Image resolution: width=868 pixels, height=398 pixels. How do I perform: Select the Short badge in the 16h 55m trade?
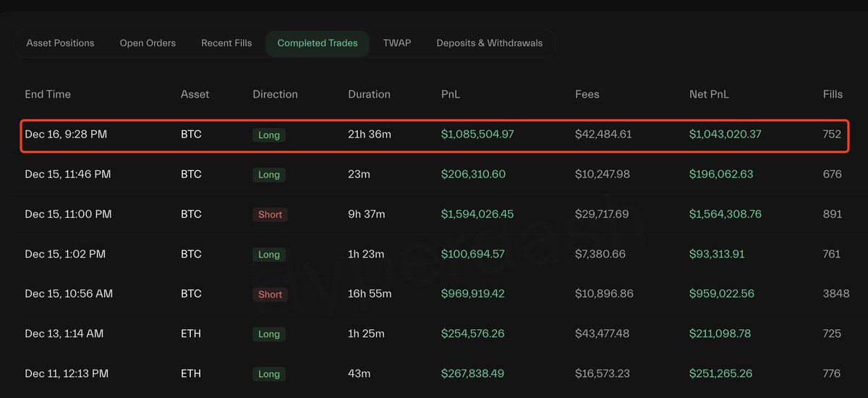270,295
